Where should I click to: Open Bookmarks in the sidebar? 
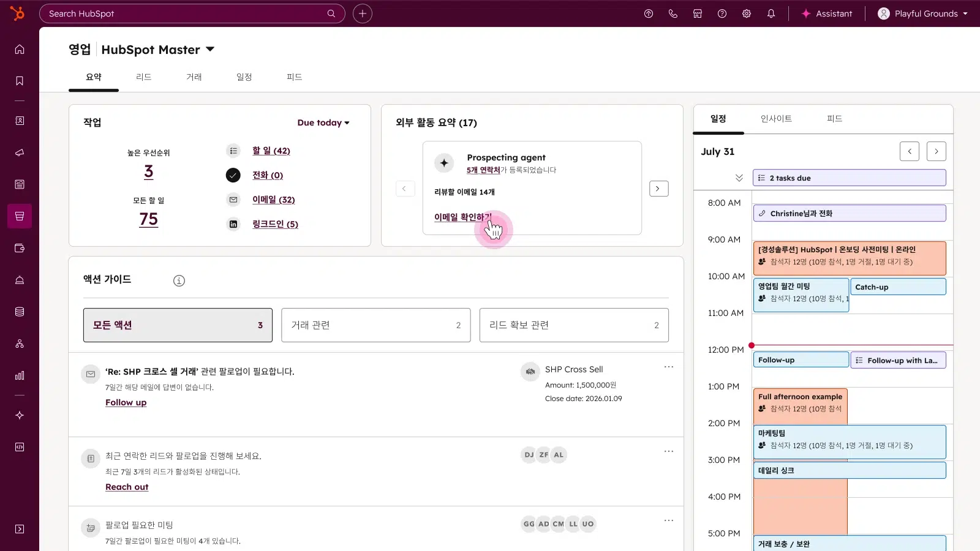point(20,81)
